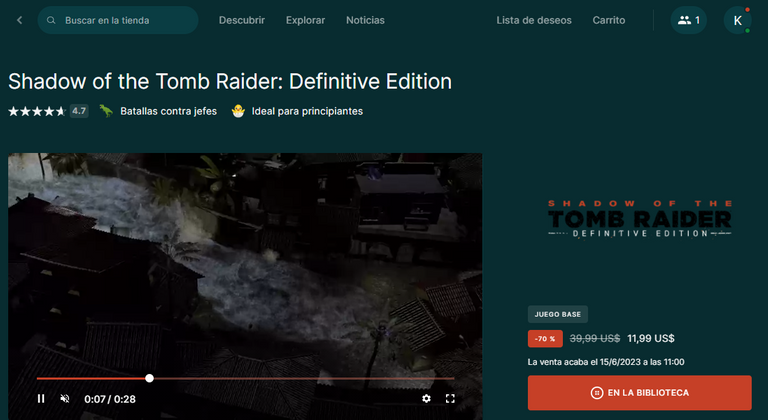Screen dimensions: 768x420
Task: Click the 'La venta acaba el 15/6/2023' text
Action: click(606, 362)
